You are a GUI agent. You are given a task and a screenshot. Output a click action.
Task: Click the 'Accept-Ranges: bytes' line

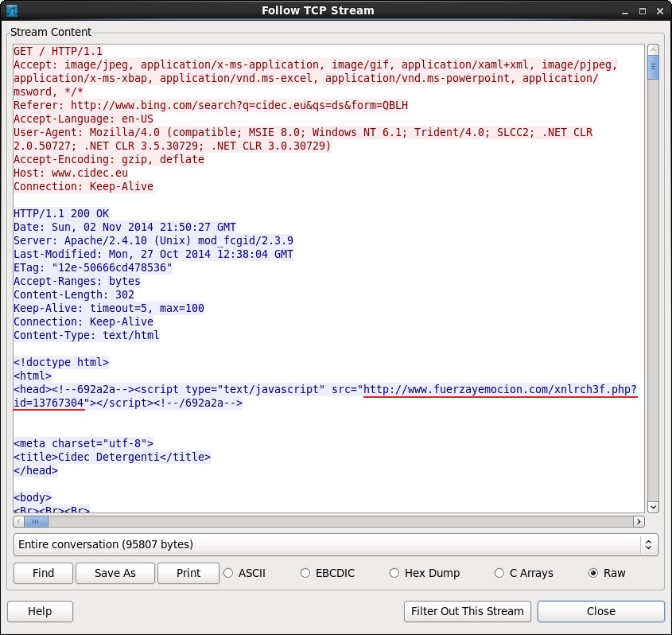coord(77,281)
